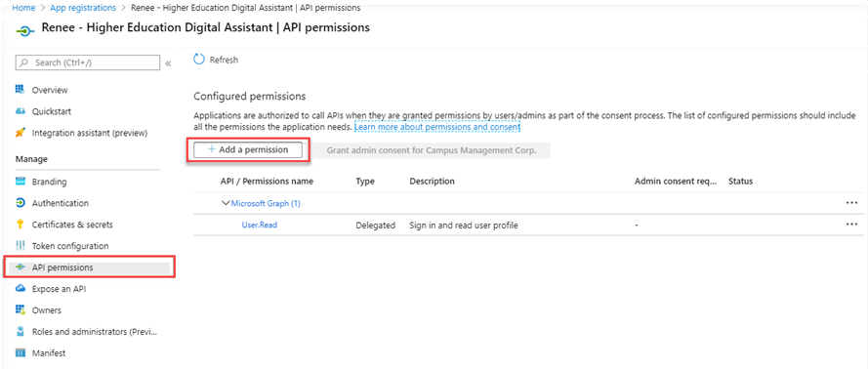This screenshot has height=369, width=868.
Task: Click the Admin consent req... column header
Action: point(676,181)
